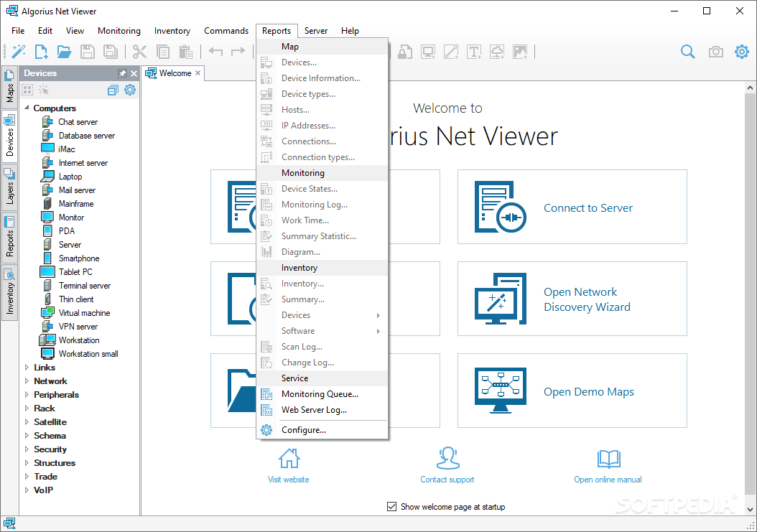The height and width of the screenshot is (532, 757).
Task: Click the Save All toolbar icon
Action: click(111, 52)
